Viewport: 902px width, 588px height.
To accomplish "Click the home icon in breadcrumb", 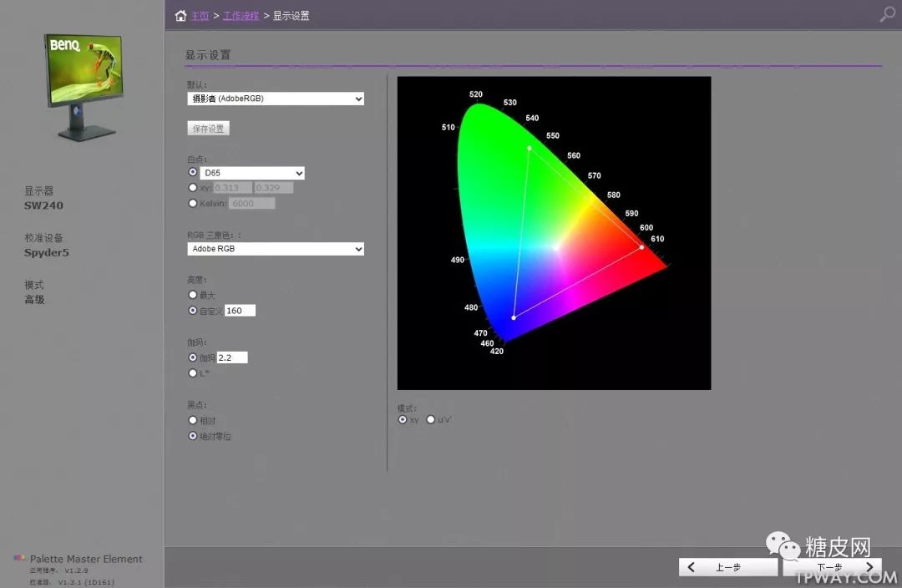I will tap(180, 16).
